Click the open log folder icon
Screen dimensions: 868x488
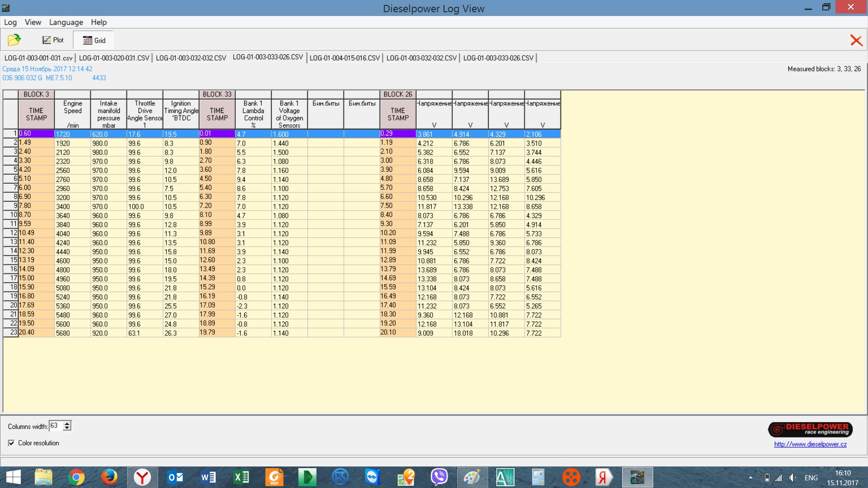(14, 40)
